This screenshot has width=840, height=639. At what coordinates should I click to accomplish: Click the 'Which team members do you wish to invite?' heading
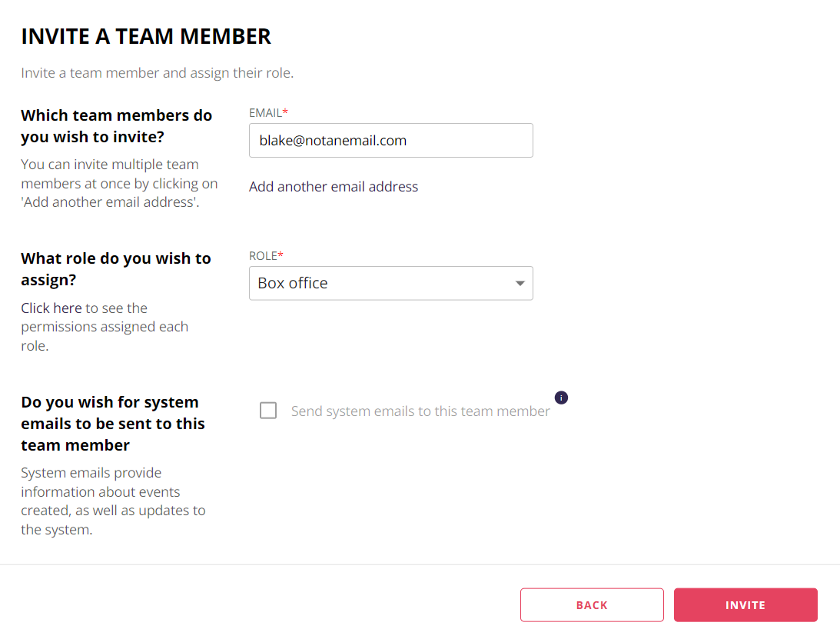click(116, 126)
